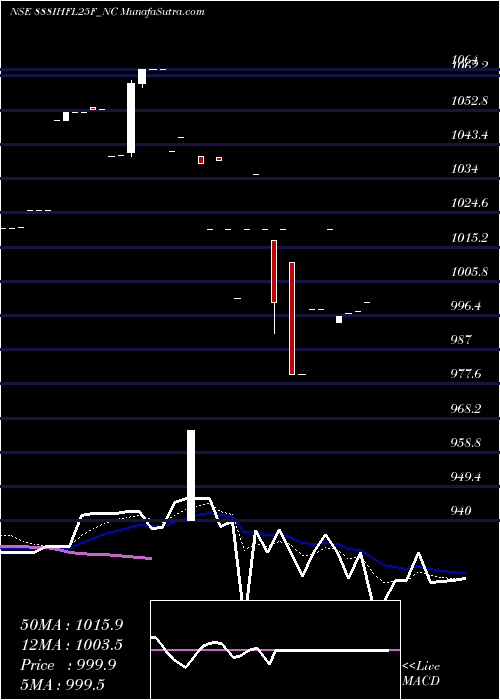The image size is (500, 700).
Task: Click the NSE 888IHFL25F_NC MunafaSutra.com title
Action: (107, 12)
